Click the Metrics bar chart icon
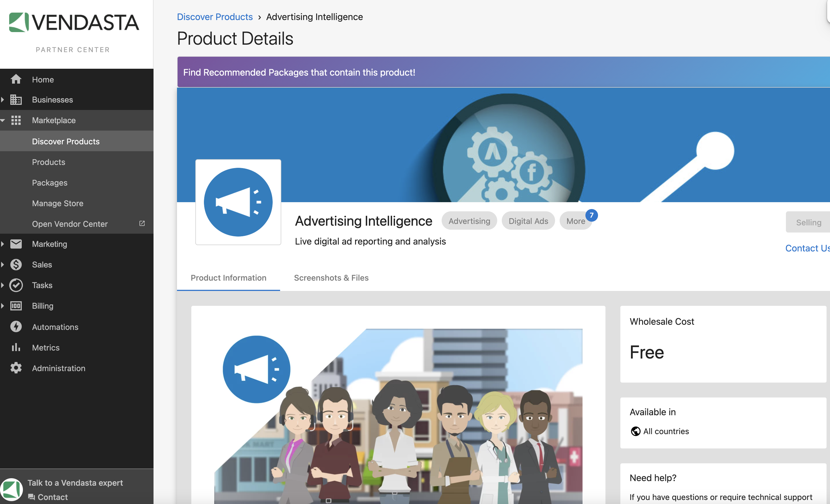 pos(16,347)
